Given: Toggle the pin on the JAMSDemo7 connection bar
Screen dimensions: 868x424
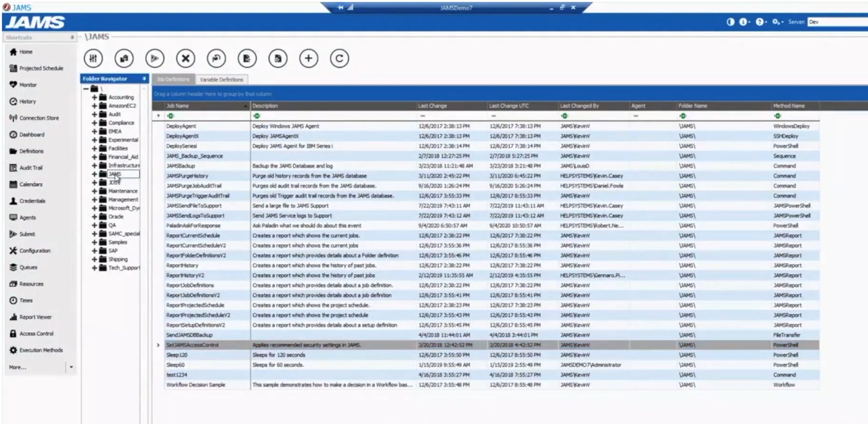Looking at the screenshot, I should point(340,7).
